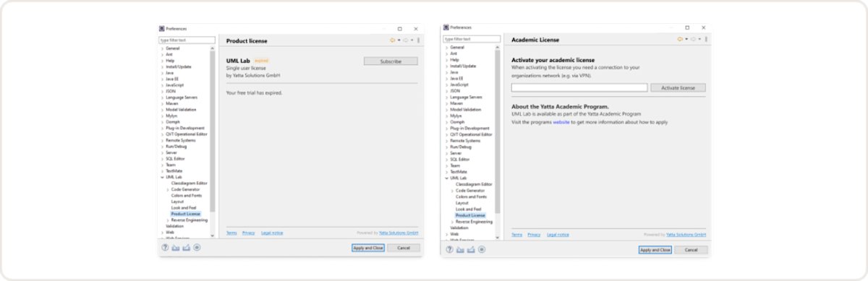Go forward using arrow in Product license header
This screenshot has width=868, height=281.
tap(406, 40)
